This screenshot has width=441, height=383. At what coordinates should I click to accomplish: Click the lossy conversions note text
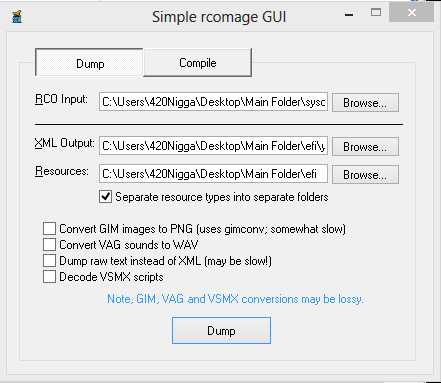coord(235,299)
